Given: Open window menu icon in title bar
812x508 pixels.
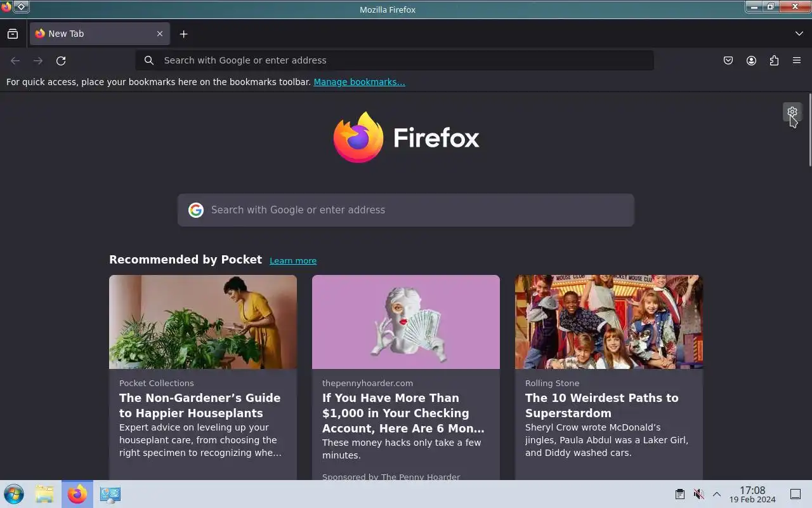Looking at the screenshot, I should pos(6,7).
